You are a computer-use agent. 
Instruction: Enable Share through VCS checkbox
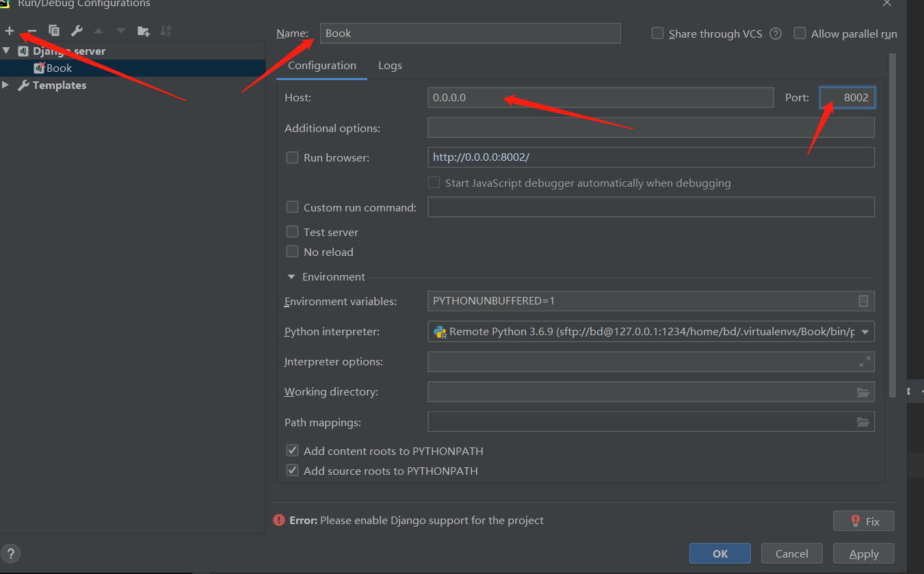coord(657,33)
